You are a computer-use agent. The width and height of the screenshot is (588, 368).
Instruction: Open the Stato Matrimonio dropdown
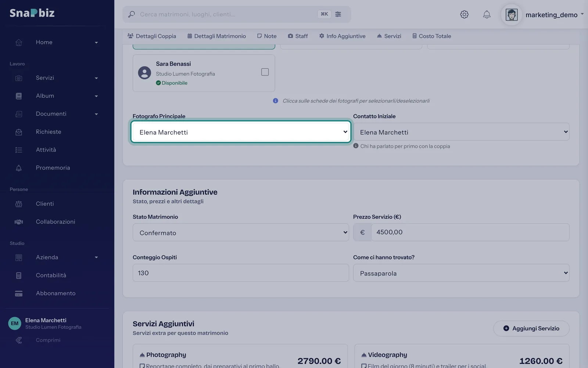[x=241, y=232]
